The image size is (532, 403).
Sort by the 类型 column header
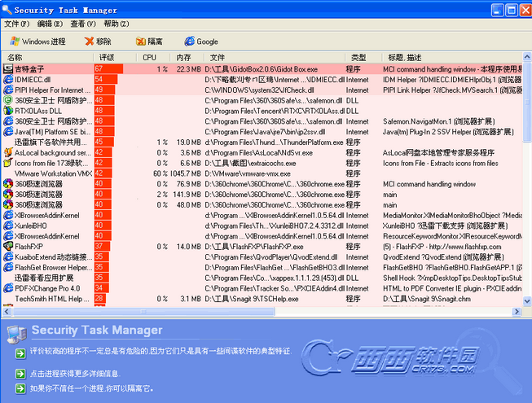click(x=362, y=57)
